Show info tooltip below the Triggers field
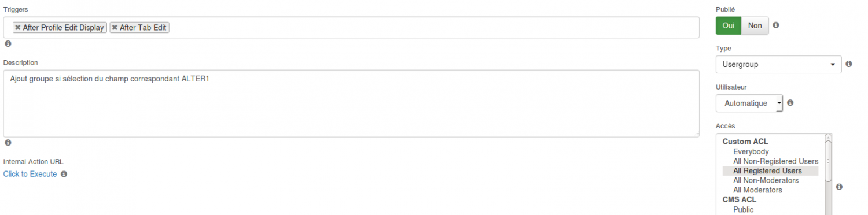 click(x=8, y=44)
